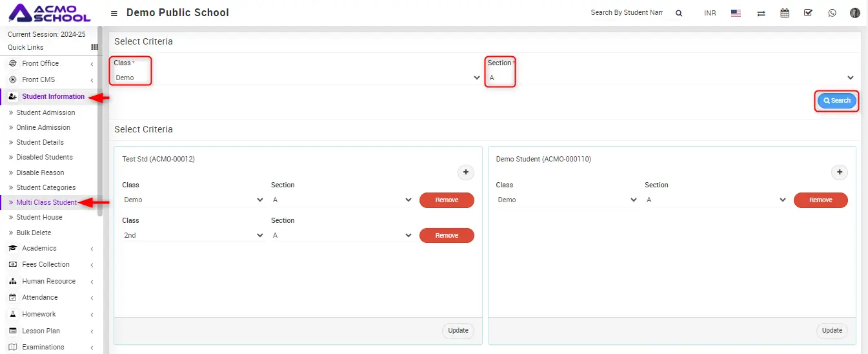Click the search magnifier icon in header
The image size is (868, 354).
pos(678,13)
